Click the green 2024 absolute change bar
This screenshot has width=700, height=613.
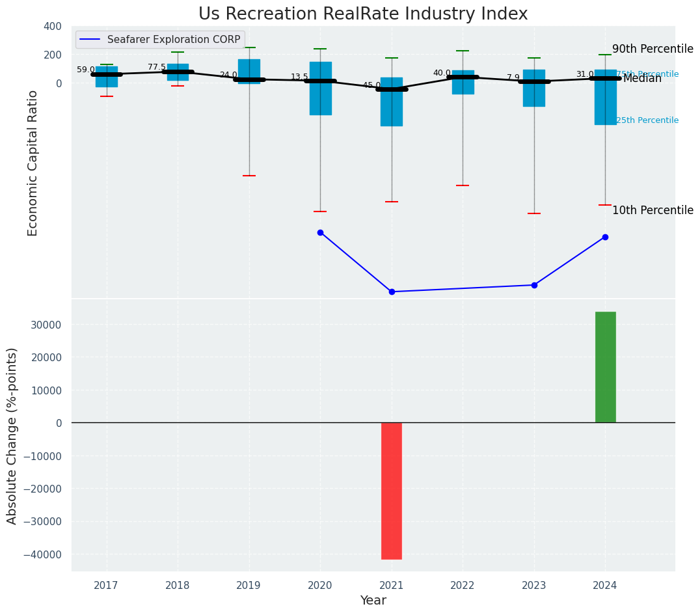click(x=605, y=367)
